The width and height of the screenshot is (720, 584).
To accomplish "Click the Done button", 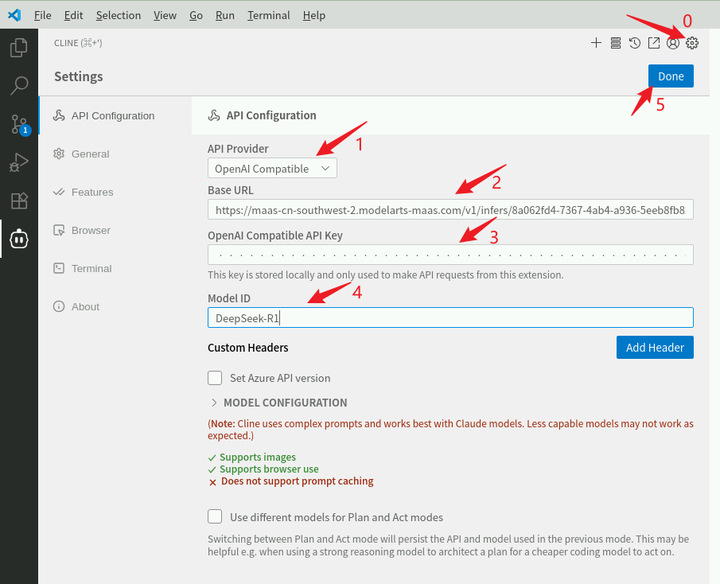I will point(671,76).
